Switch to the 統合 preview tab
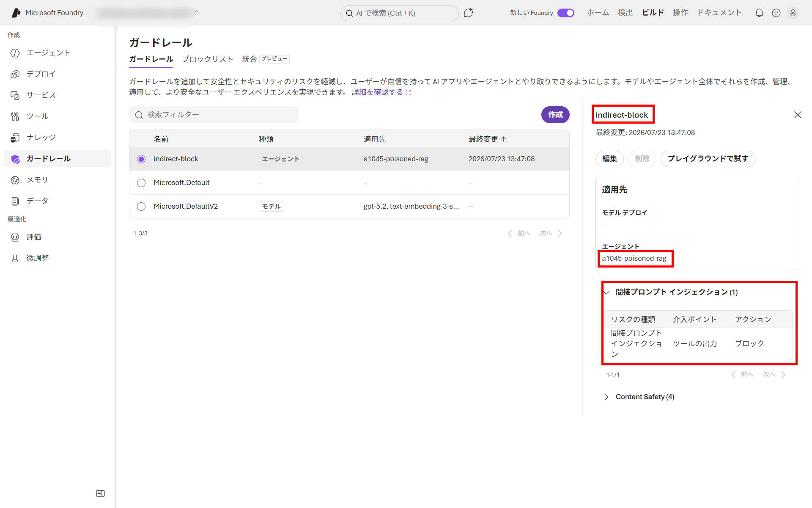Screen dimensions: 812x508 (x=266, y=59)
